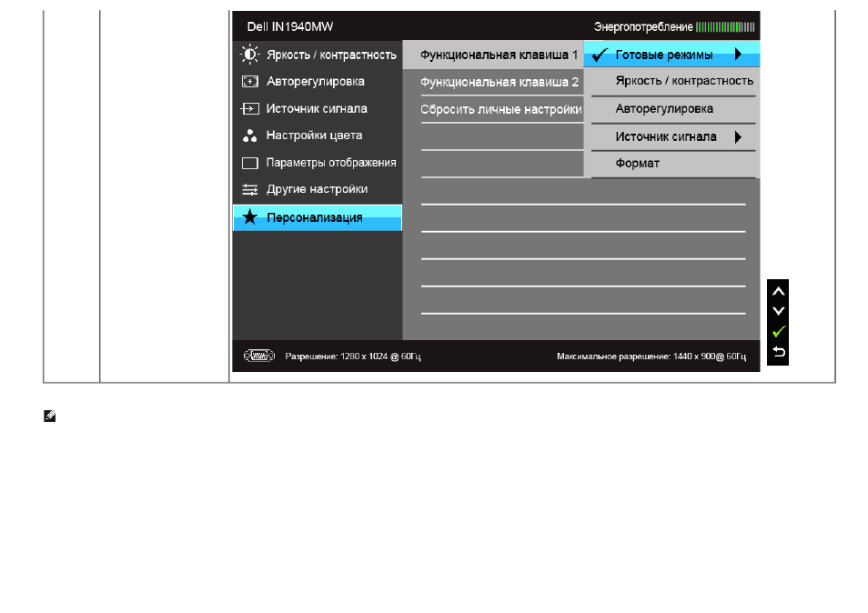This screenshot has width=868, height=613.
Task: Click the Dell IN1940MW title
Action: pyautogui.click(x=290, y=26)
